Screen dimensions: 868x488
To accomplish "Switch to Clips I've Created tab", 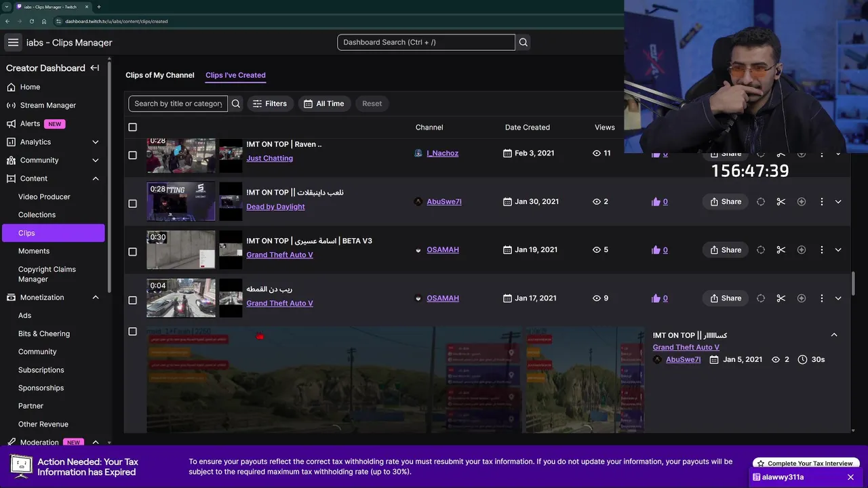I will coord(235,75).
